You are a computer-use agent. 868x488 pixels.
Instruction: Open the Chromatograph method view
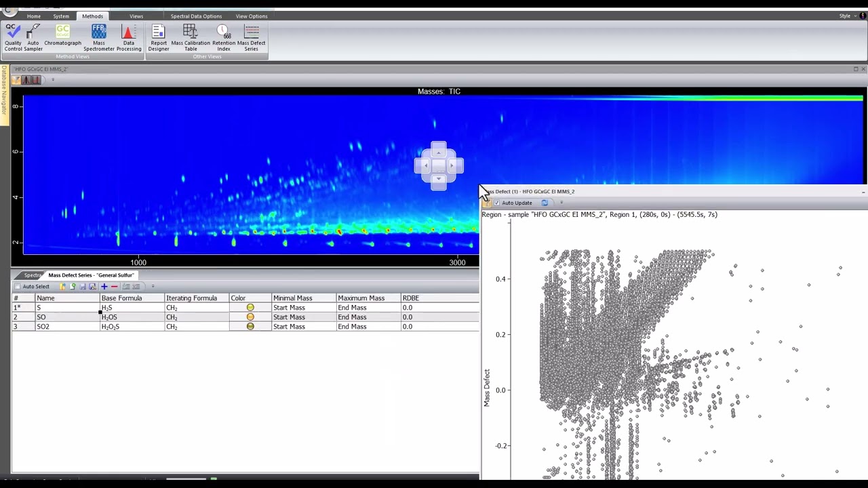62,36
